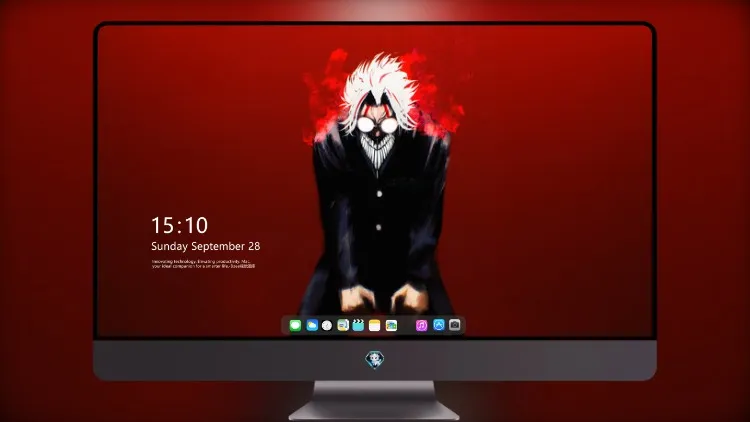Open the Photos gallery icon in the dock
The height and width of the screenshot is (422, 750).
tap(391, 325)
